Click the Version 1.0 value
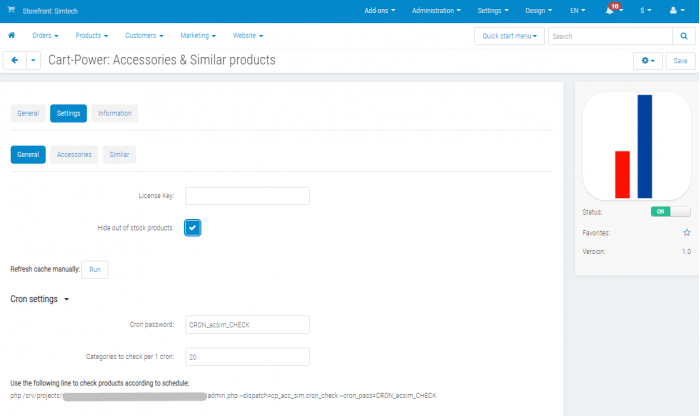The height and width of the screenshot is (416, 700). click(x=686, y=252)
